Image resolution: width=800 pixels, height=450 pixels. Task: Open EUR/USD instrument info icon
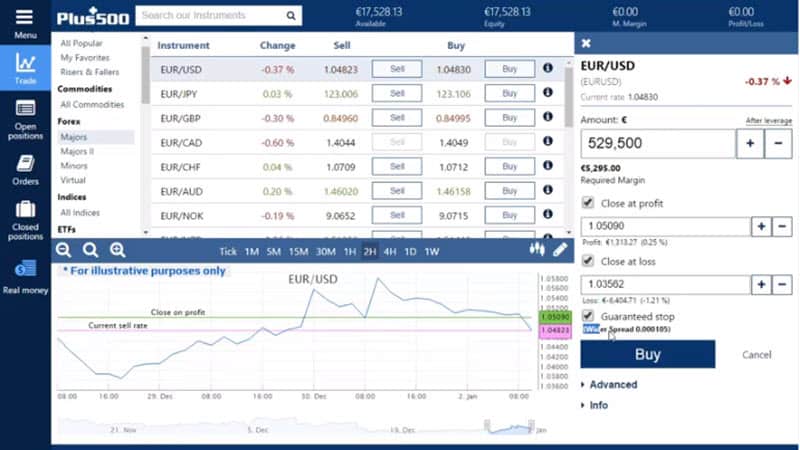[x=547, y=68]
